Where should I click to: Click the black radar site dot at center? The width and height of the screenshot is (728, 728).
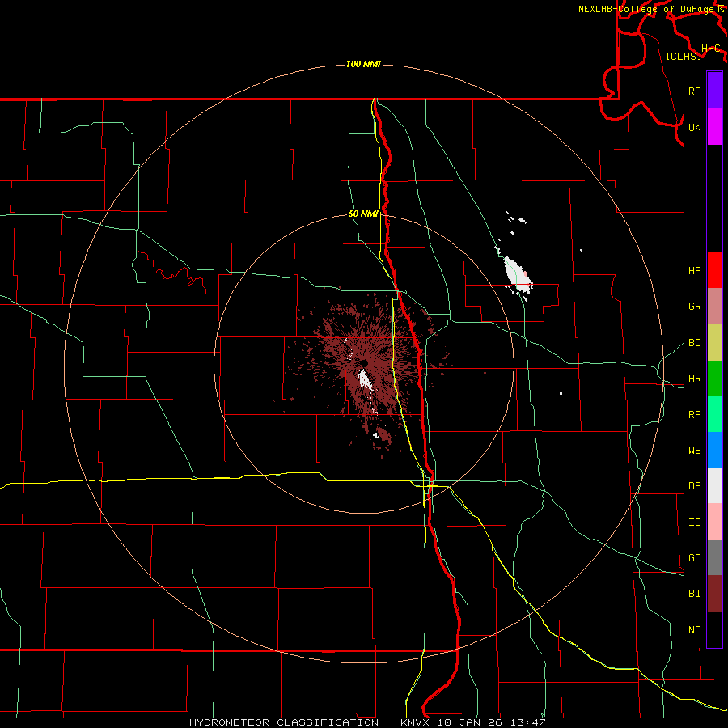pyautogui.click(x=364, y=362)
